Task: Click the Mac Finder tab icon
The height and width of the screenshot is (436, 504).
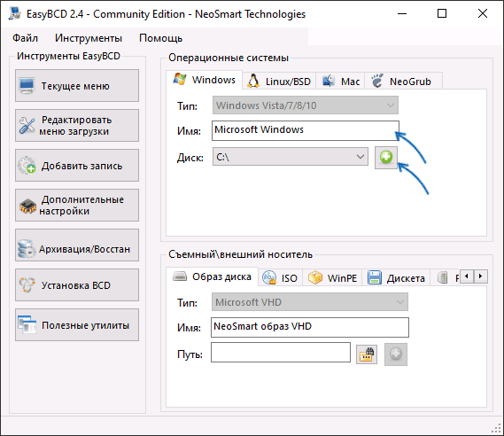Action: 329,81
